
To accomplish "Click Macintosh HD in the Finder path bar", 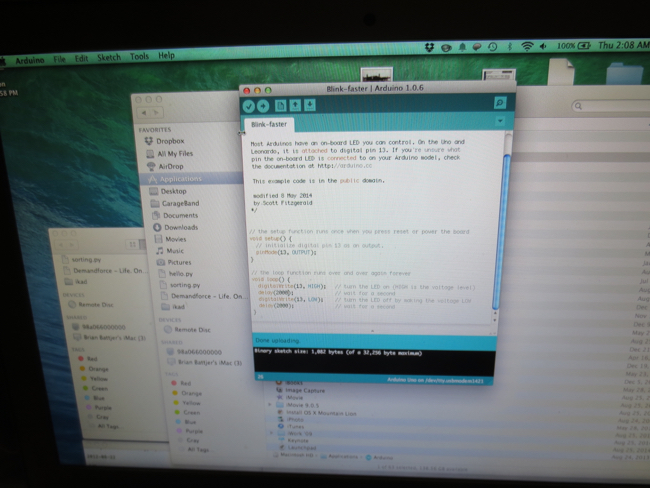I will click(x=294, y=455).
